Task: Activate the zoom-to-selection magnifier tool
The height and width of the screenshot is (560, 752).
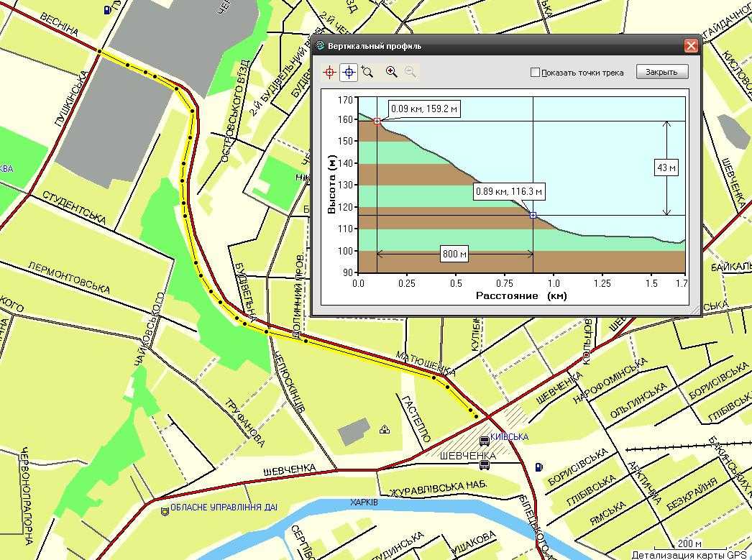Action: (x=367, y=72)
